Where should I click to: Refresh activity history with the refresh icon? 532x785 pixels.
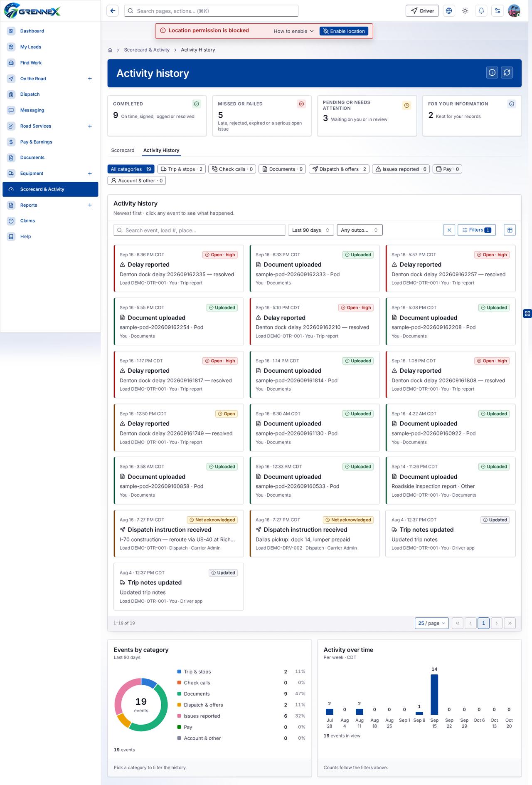point(507,72)
